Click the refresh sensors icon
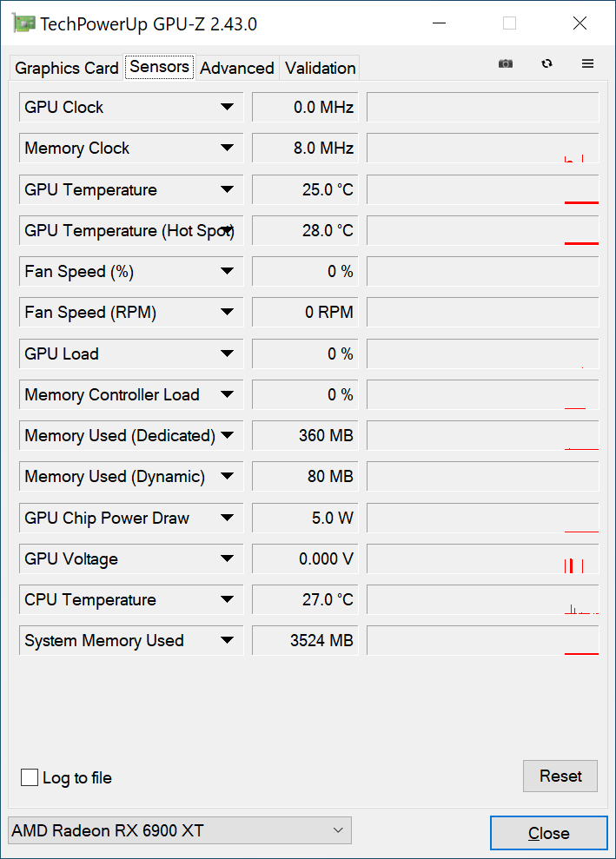Screen dimensions: 616x859 (x=546, y=64)
